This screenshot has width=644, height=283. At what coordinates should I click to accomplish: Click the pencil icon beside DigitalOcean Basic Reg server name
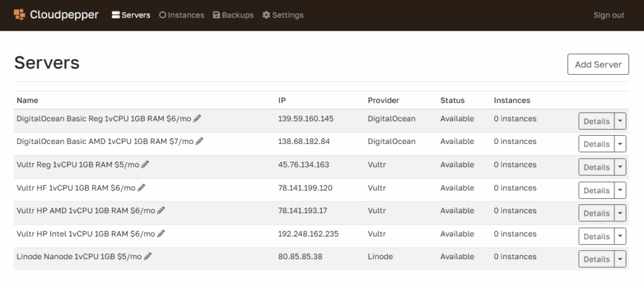pos(197,118)
